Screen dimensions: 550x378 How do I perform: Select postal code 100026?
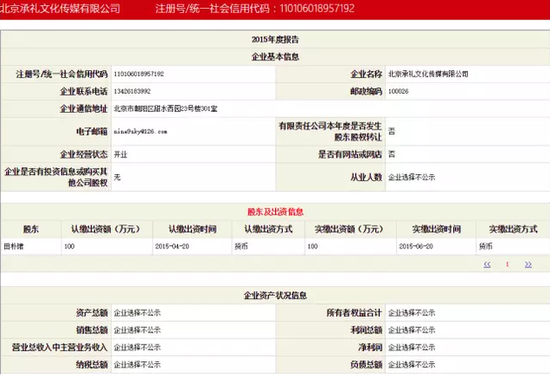(x=398, y=91)
